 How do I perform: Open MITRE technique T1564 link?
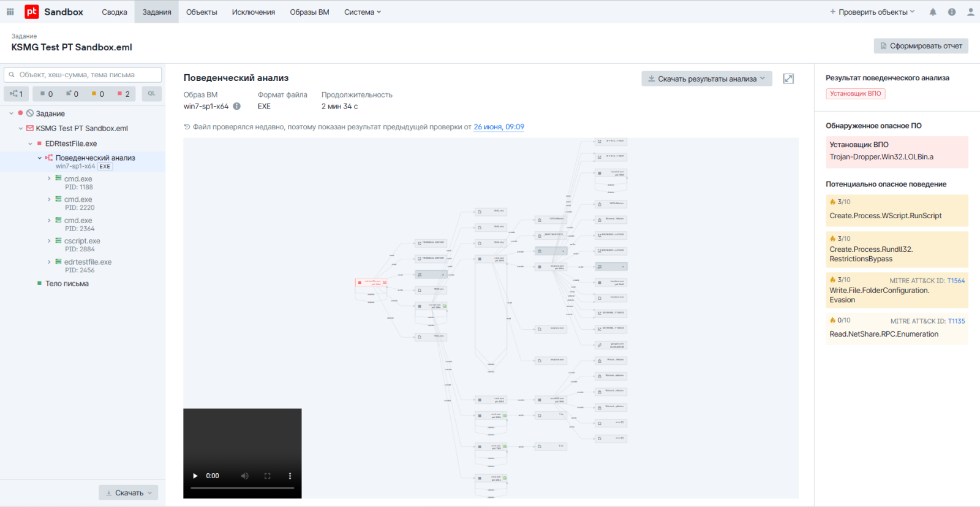point(956,281)
